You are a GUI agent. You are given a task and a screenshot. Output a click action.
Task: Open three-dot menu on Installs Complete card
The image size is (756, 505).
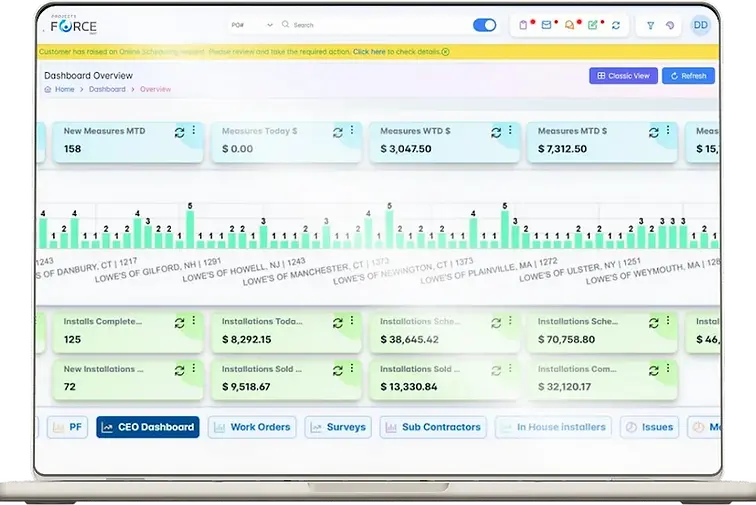(193, 320)
